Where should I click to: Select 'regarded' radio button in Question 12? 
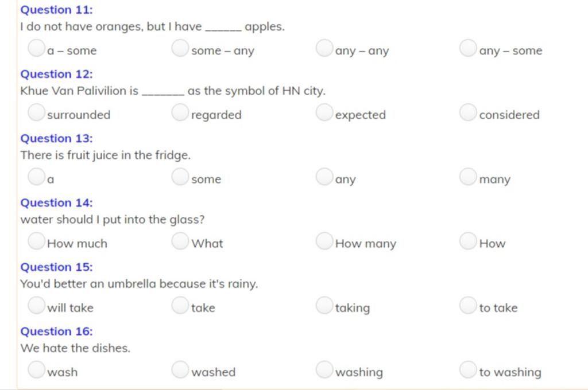[180, 112]
